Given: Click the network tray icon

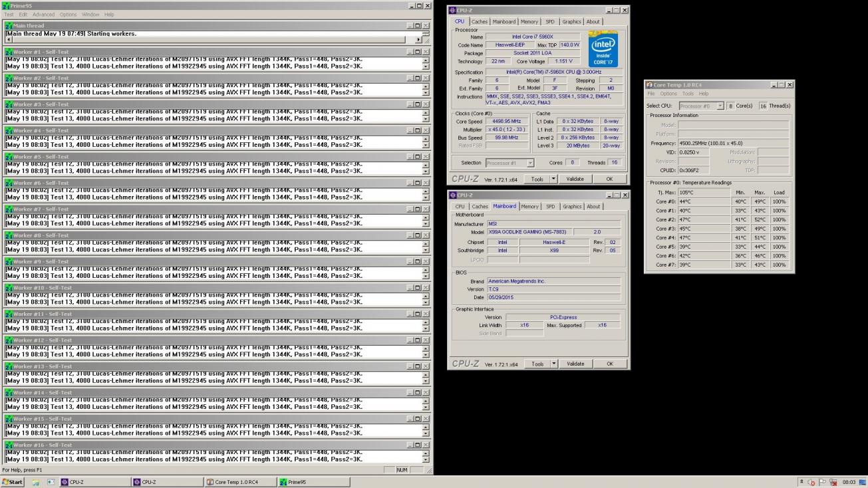Looking at the screenshot, I should (833, 482).
